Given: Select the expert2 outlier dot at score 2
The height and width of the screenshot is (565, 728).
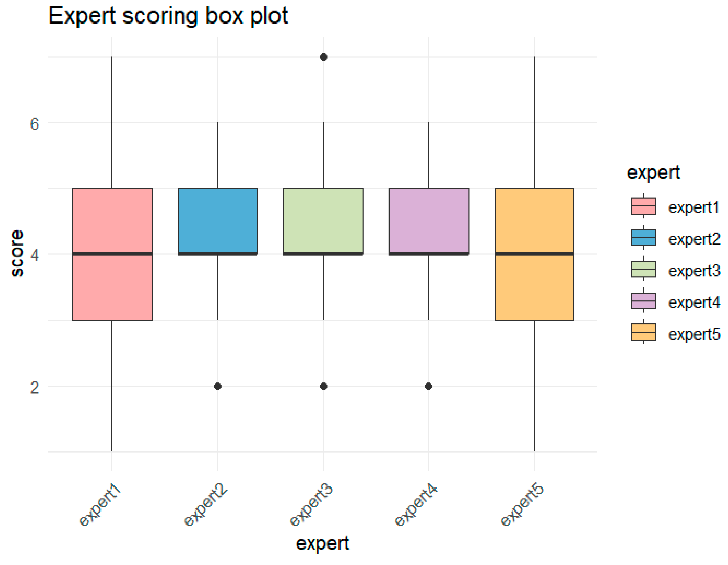Looking at the screenshot, I should [218, 386].
